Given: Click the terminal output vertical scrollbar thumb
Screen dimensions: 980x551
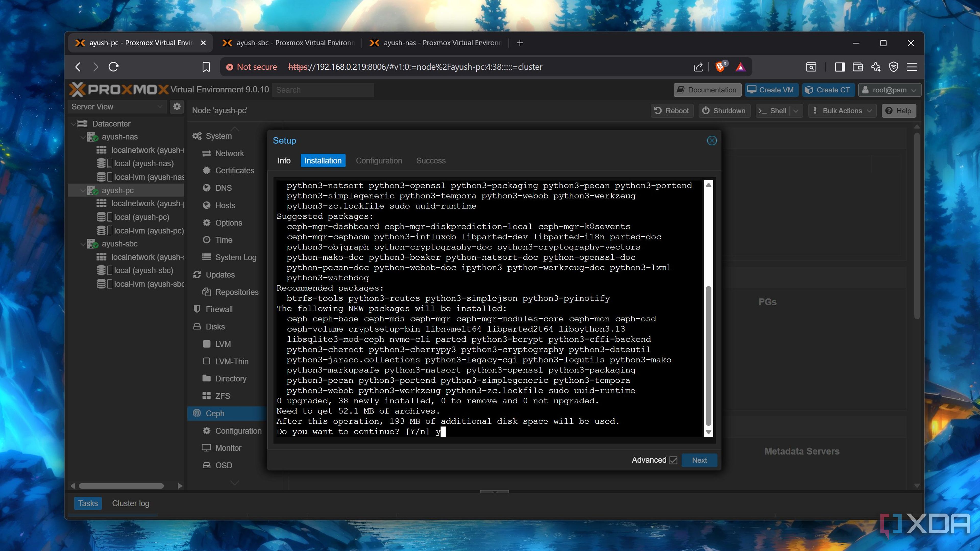Looking at the screenshot, I should tap(708, 356).
